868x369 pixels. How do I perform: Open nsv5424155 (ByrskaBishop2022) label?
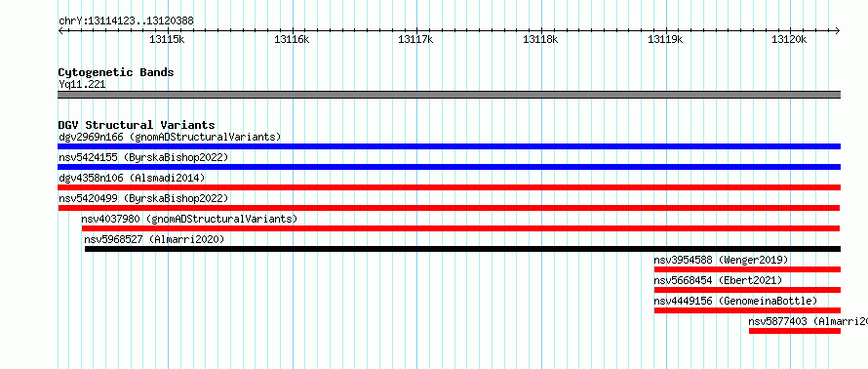[x=143, y=157]
